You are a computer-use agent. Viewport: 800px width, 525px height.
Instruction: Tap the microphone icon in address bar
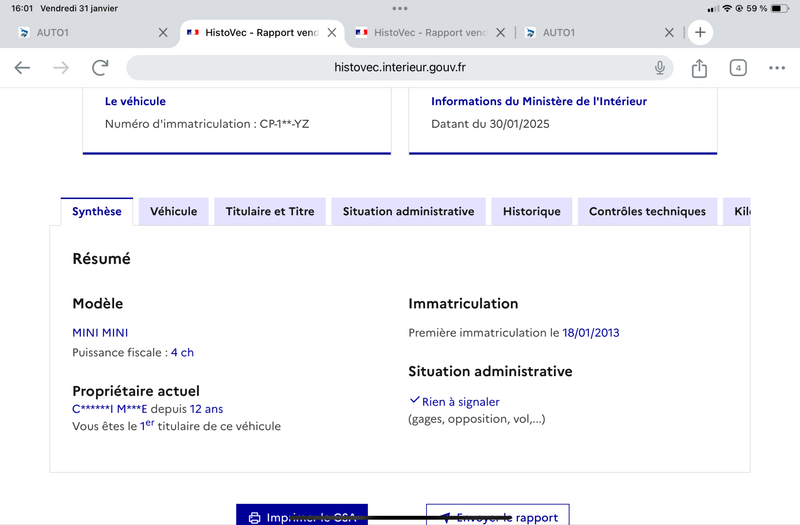coord(660,67)
